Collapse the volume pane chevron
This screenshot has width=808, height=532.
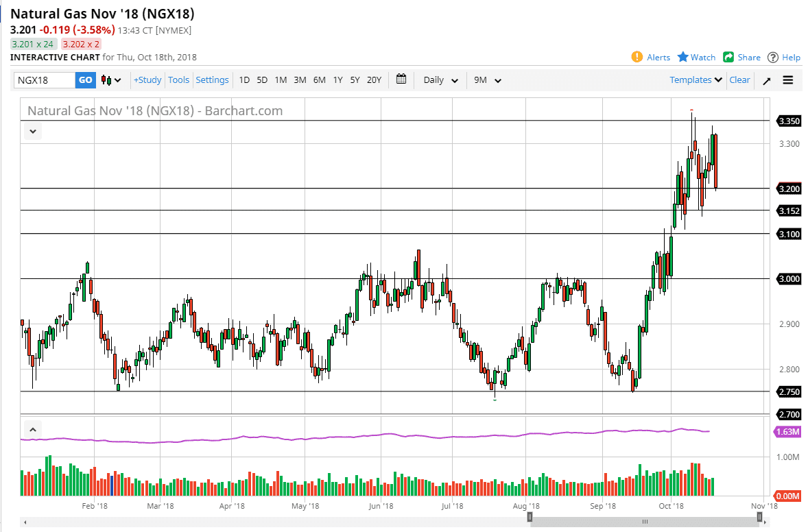(x=32, y=430)
